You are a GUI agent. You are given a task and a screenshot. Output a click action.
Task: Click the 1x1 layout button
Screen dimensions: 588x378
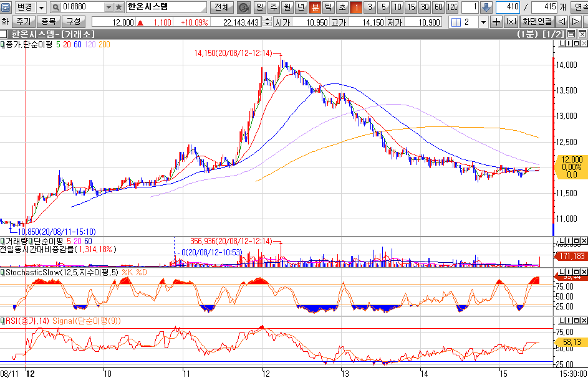pos(511,22)
